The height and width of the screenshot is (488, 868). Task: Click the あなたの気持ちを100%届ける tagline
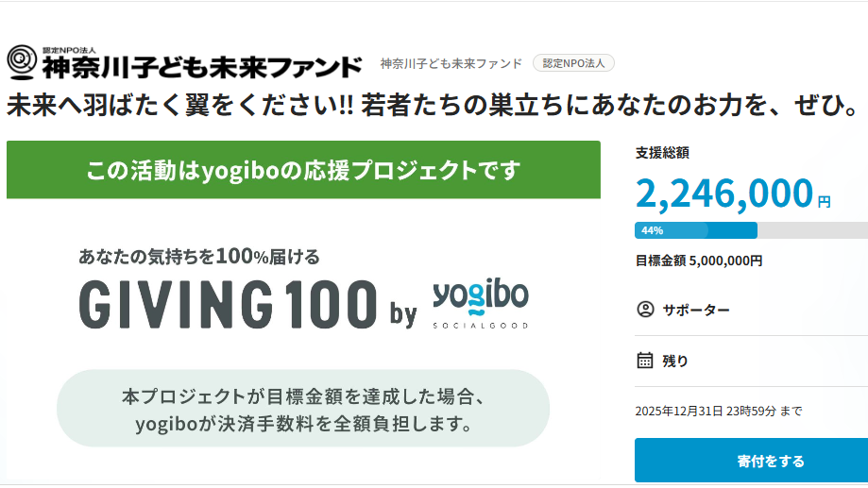[199, 256]
